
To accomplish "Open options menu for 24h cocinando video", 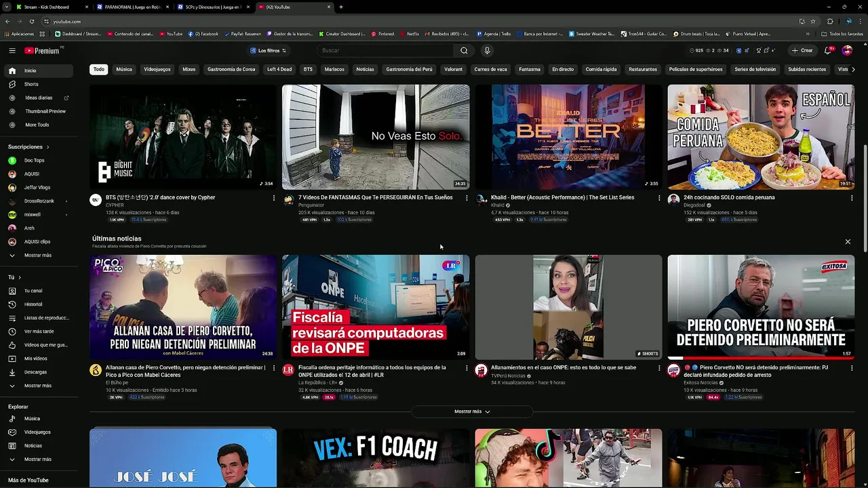I will pos(852,198).
